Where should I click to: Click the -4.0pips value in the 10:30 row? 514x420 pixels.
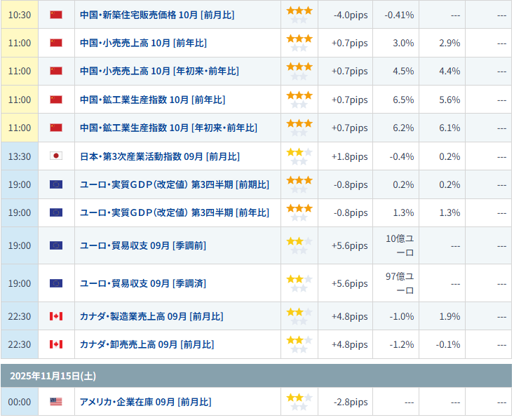coord(350,15)
